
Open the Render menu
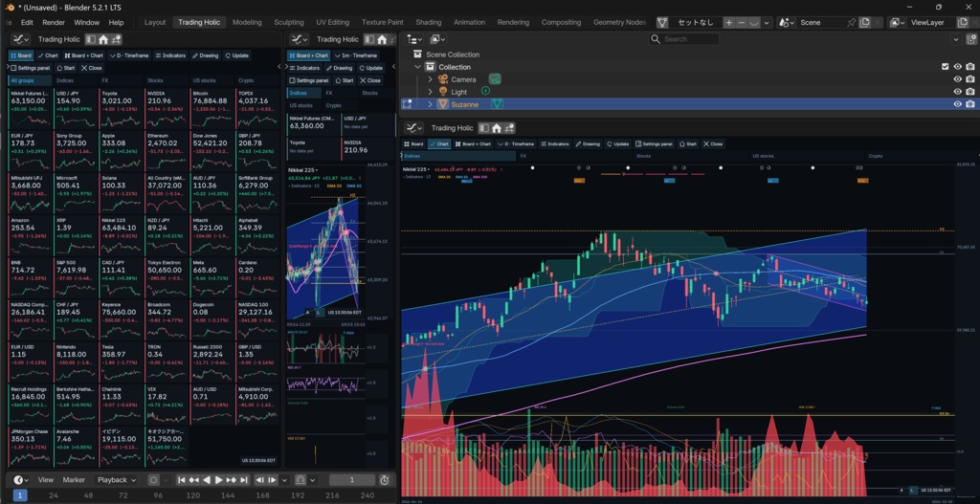point(54,23)
